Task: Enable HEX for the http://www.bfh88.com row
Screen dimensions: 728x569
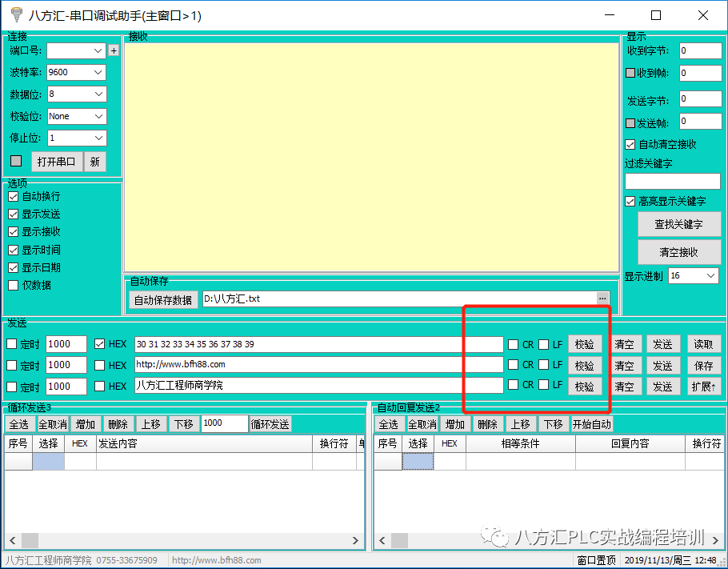Action: 100,365
